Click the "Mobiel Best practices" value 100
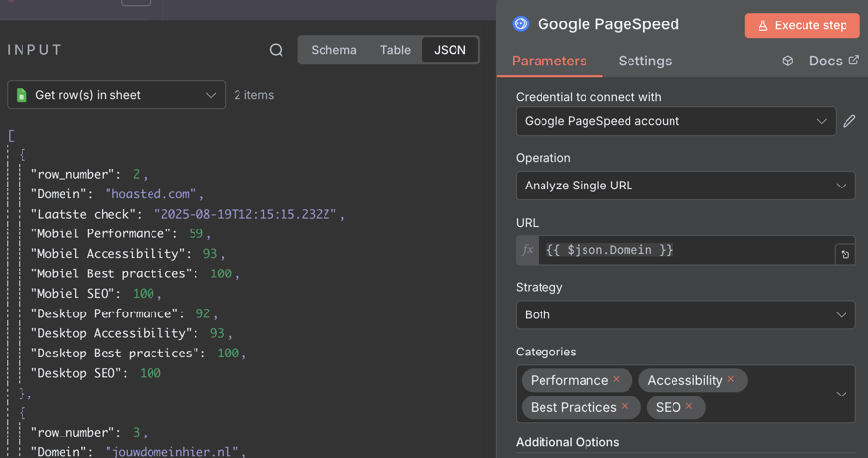The image size is (868, 458). tap(221, 273)
